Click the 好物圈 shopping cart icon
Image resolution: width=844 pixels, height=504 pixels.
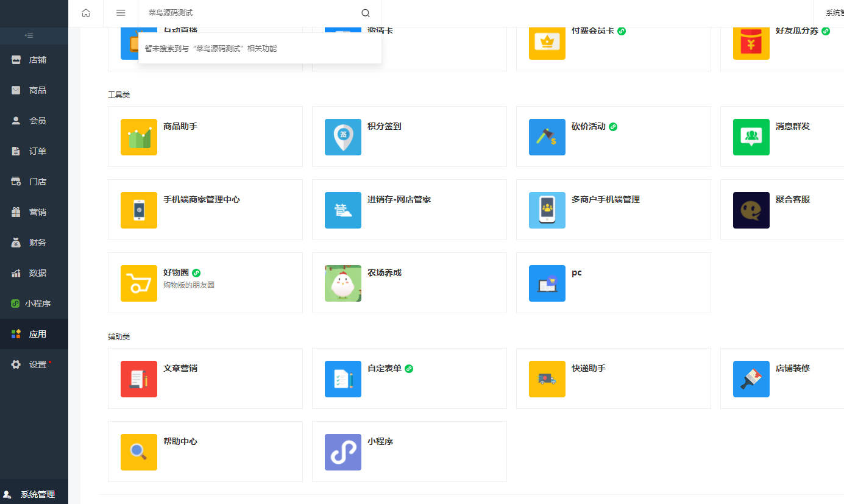pos(139,283)
